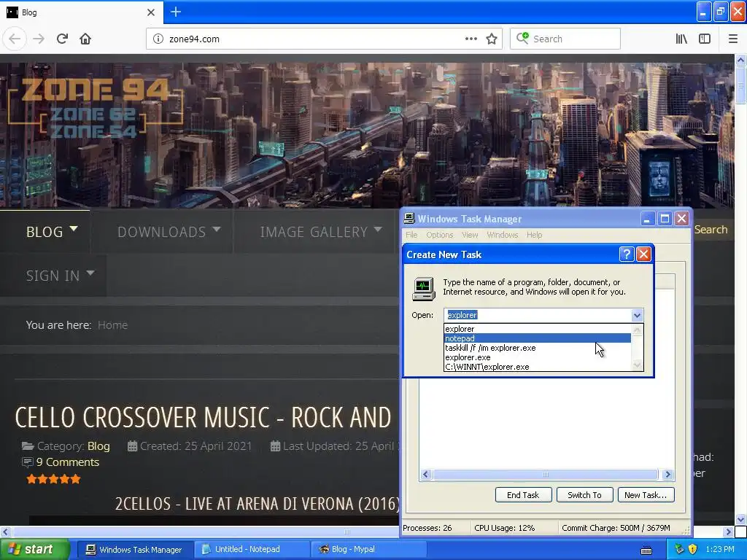Close the Create New Task dialog
The image size is (747, 560).
643,254
